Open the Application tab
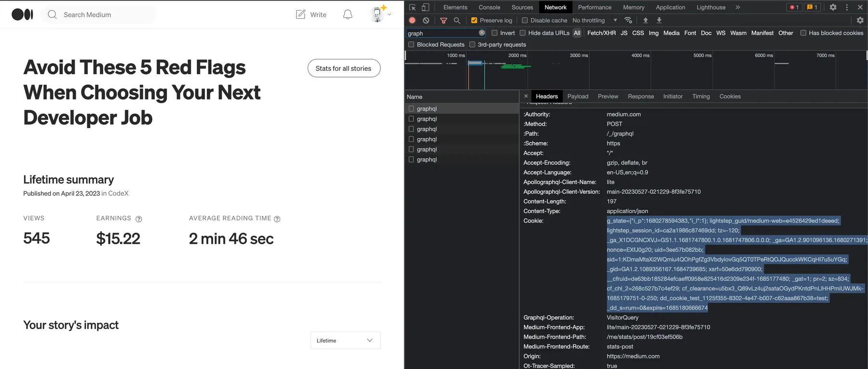This screenshot has height=369, width=868. coord(670,7)
